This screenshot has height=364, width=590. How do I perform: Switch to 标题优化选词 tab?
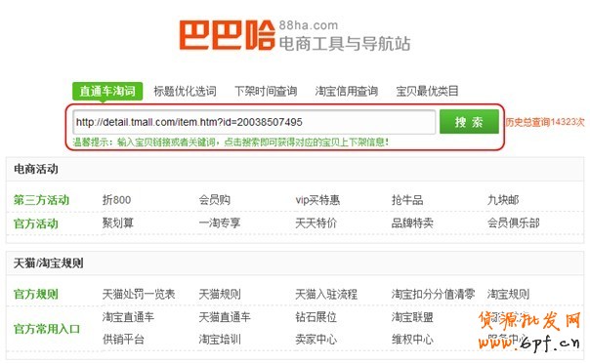185,91
